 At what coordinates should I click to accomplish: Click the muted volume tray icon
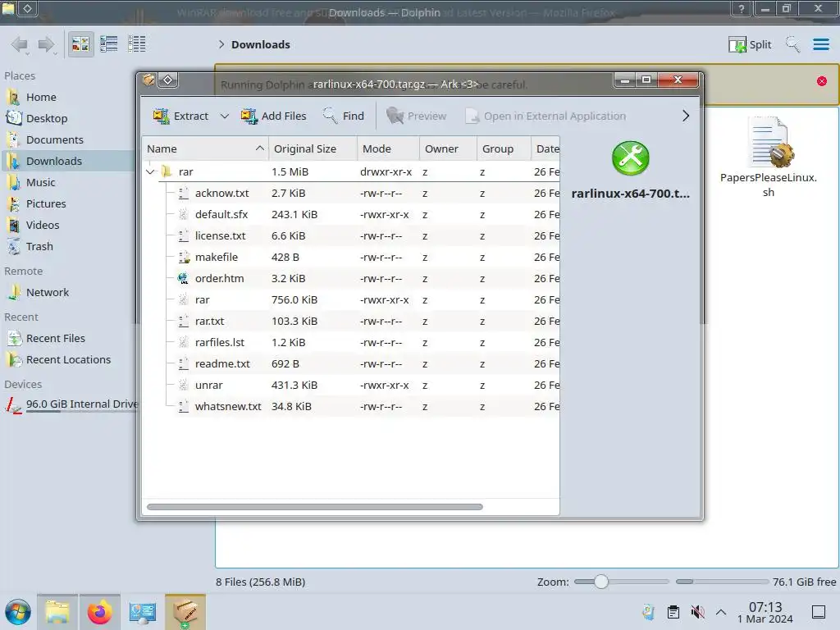point(697,612)
